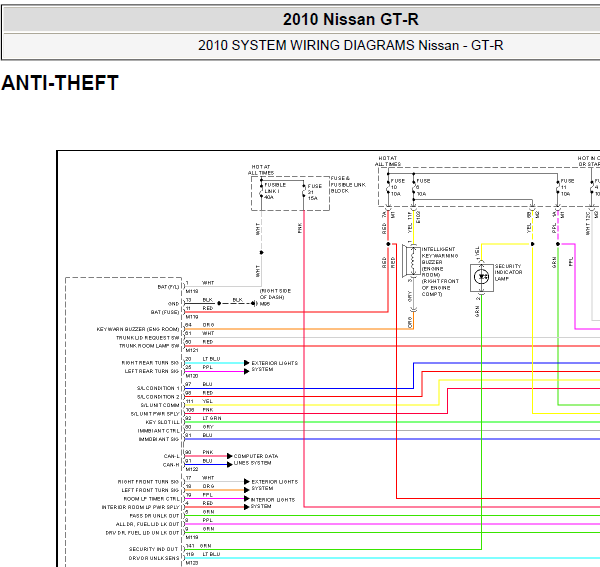The image size is (600, 567).
Task: Click the "DRV DR, FUEL LID UNLK OUT" label
Action: [142, 533]
